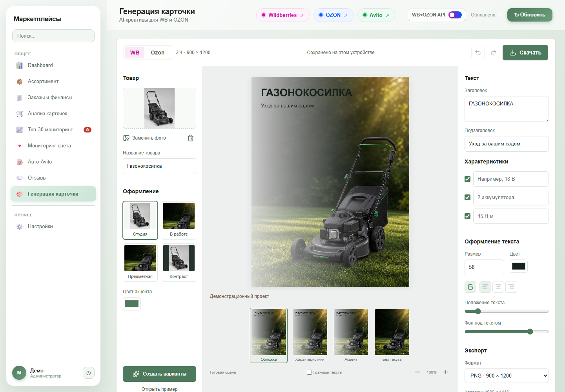Switch to the Ozon tab
Viewport: 565px width, 392px height.
pyautogui.click(x=158, y=53)
